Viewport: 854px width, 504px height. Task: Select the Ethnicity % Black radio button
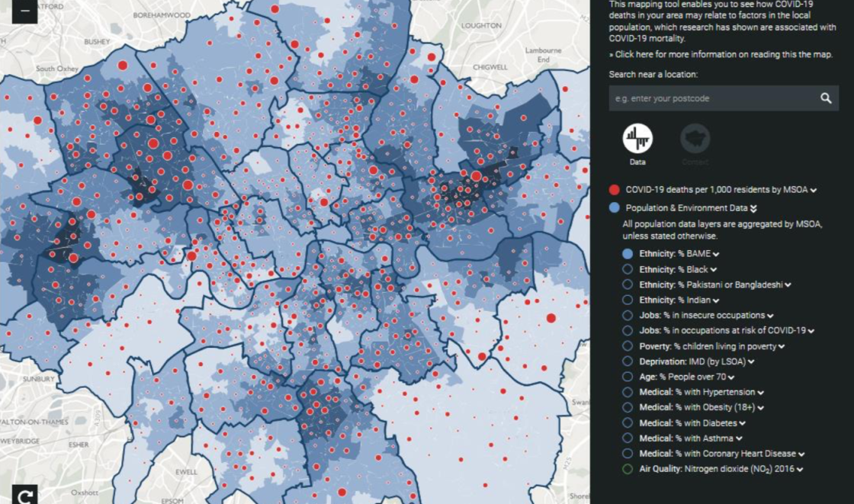(x=628, y=269)
